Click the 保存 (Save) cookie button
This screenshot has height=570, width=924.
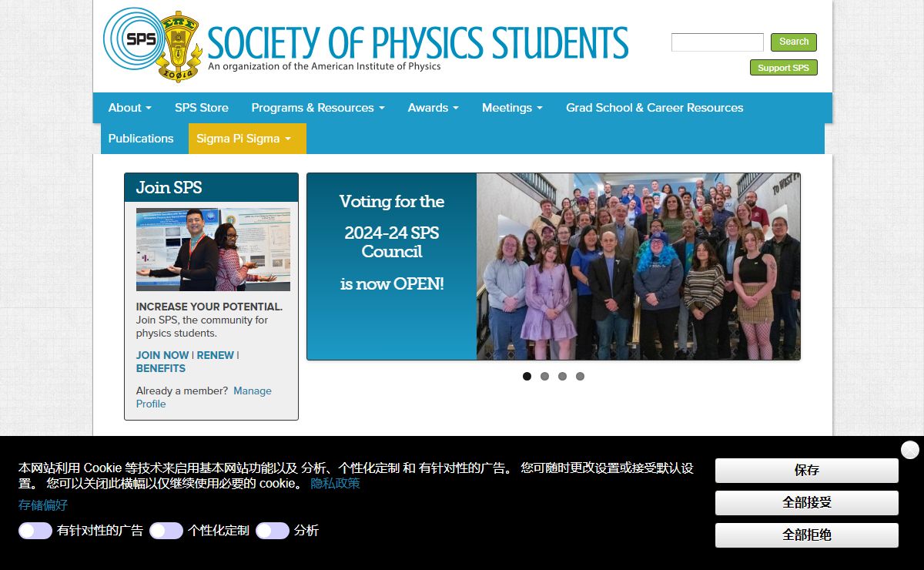807,471
